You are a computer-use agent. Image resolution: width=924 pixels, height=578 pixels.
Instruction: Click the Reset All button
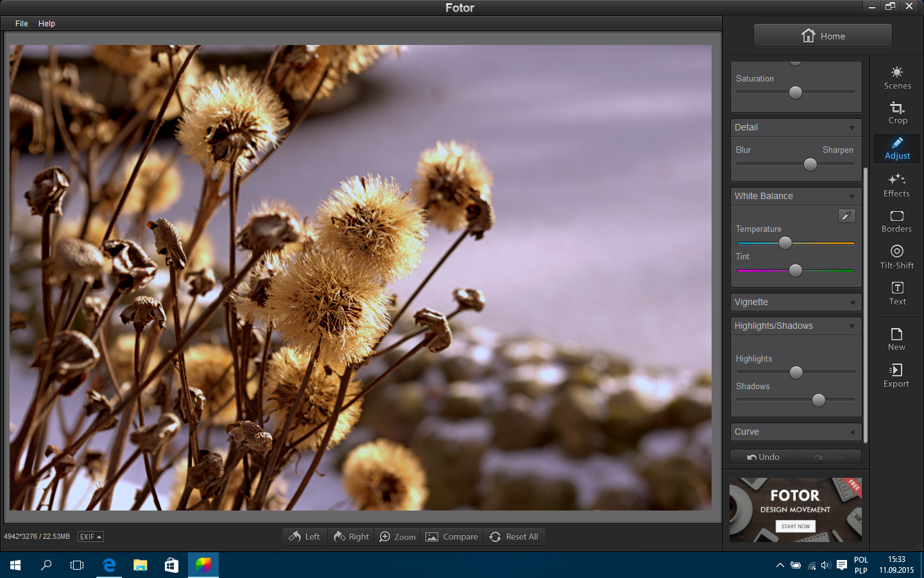tap(514, 536)
